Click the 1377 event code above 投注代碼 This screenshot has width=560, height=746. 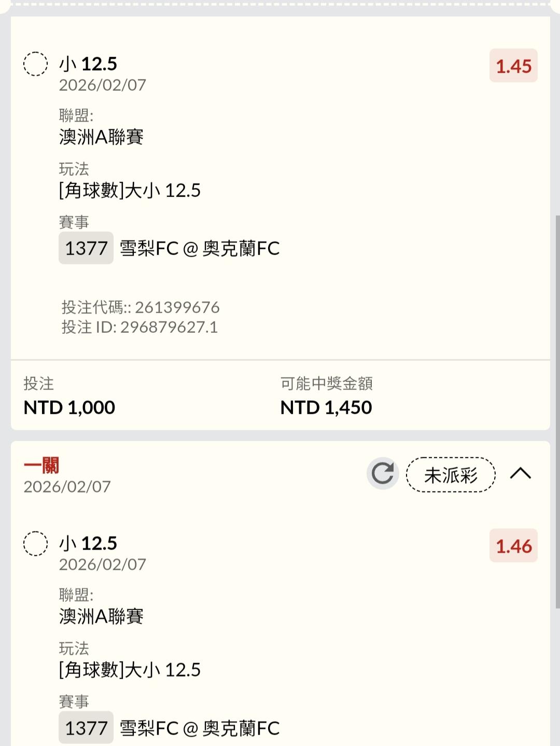[x=86, y=248]
